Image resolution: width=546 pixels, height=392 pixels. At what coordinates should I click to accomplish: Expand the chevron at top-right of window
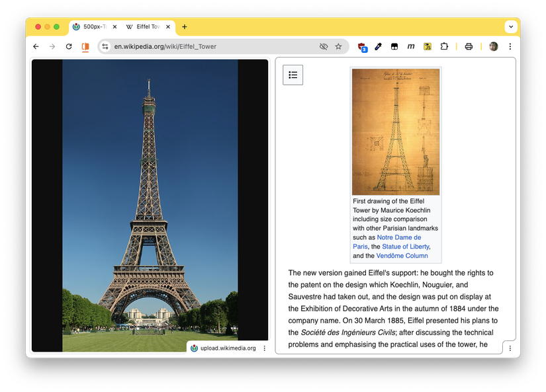pyautogui.click(x=510, y=26)
